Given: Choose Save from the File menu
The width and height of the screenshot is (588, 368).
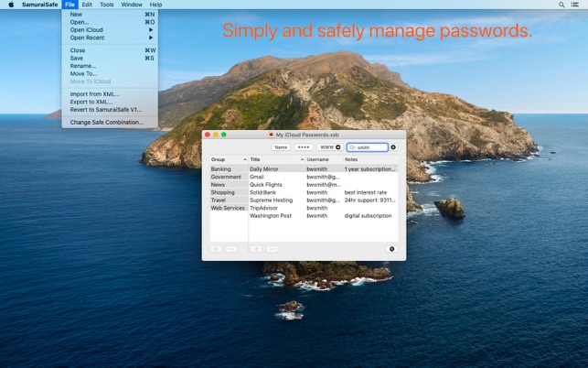Looking at the screenshot, I should tap(110, 59).
